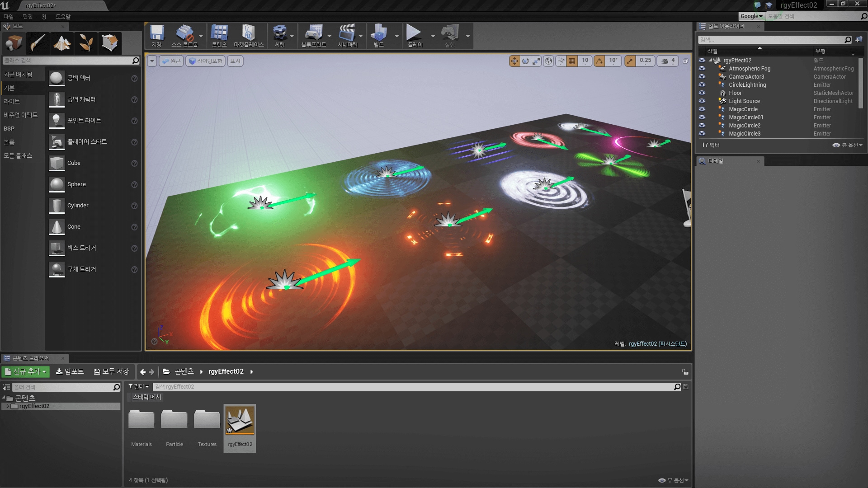This screenshot has width=868, height=488.
Task: Click Save All (모두 저장) button
Action: pos(112,372)
